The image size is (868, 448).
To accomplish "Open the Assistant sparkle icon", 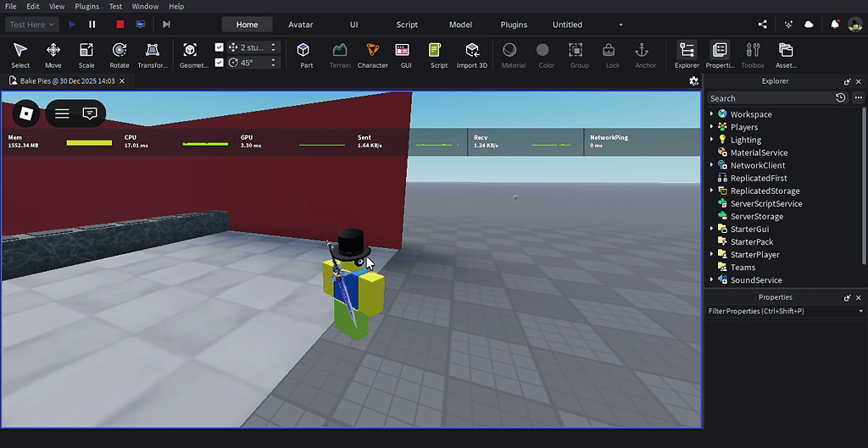I will pyautogui.click(x=788, y=25).
